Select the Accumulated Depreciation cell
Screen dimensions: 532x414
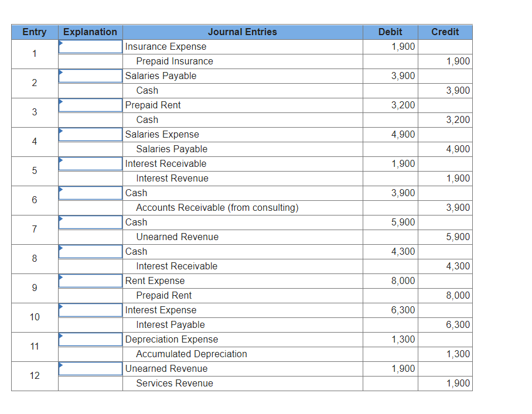coord(243,354)
